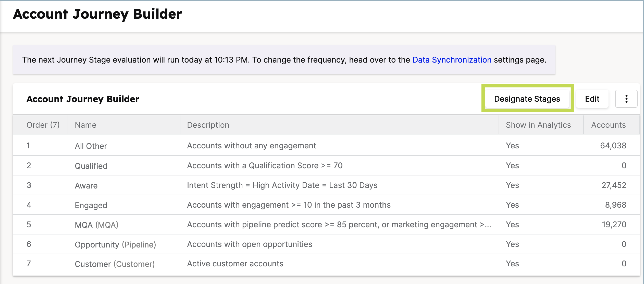Click description about engagement >= 10
This screenshot has width=644, height=284.
(x=289, y=205)
